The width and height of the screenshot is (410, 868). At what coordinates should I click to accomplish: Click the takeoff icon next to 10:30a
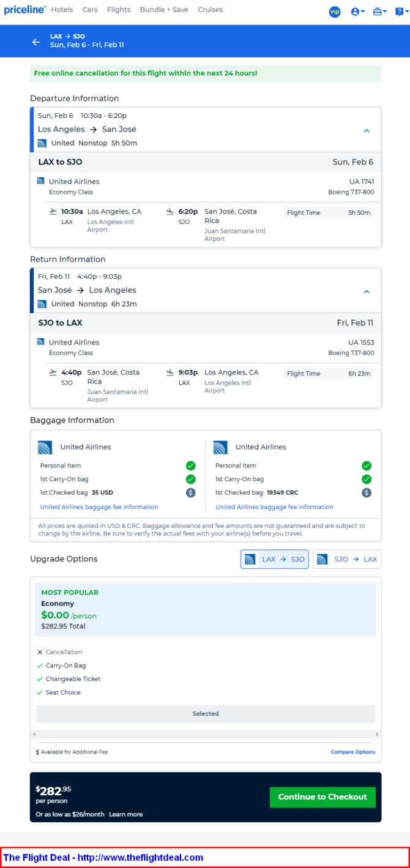[53, 212]
